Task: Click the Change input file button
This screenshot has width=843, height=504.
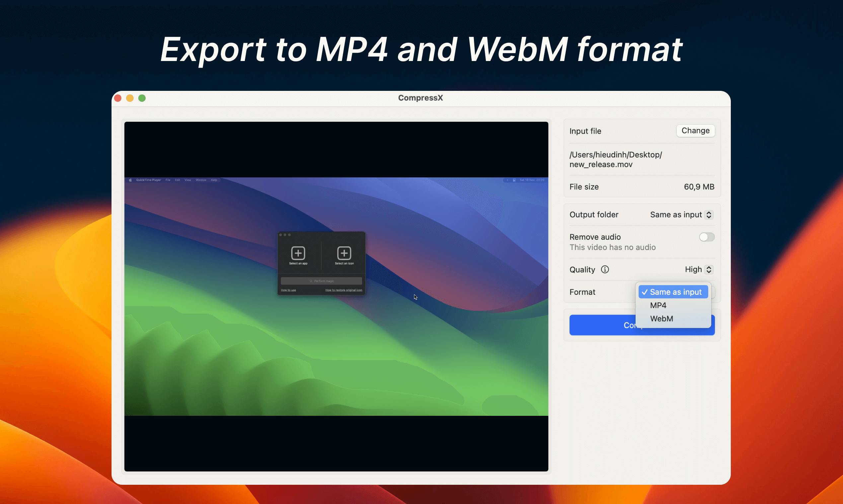Action: [696, 131]
